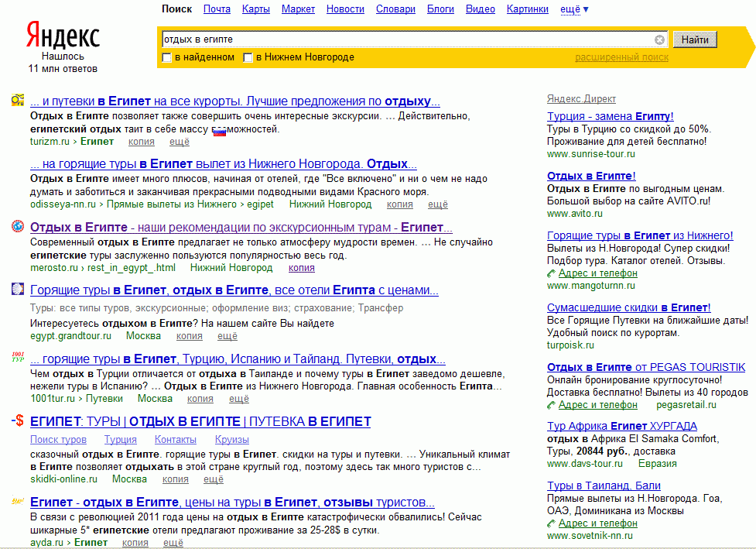The image size is (756, 549).
Task: Click the 'Прямые вылеты из Нижнего' breadcrumb
Action: pos(172,204)
